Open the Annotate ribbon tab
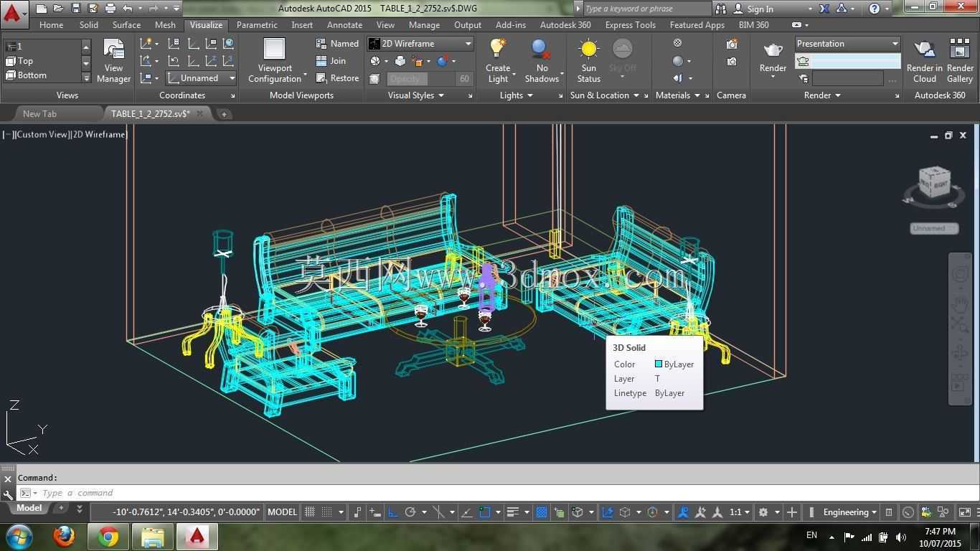 tap(344, 24)
